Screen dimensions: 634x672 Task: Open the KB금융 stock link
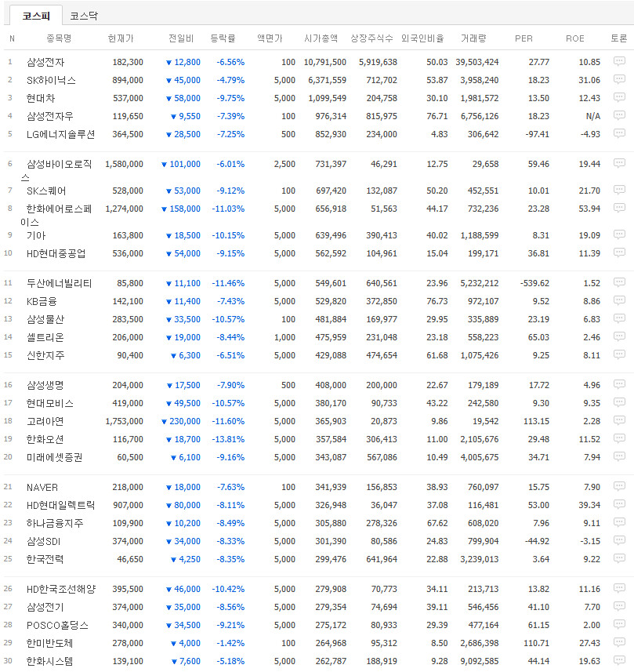coord(42,301)
